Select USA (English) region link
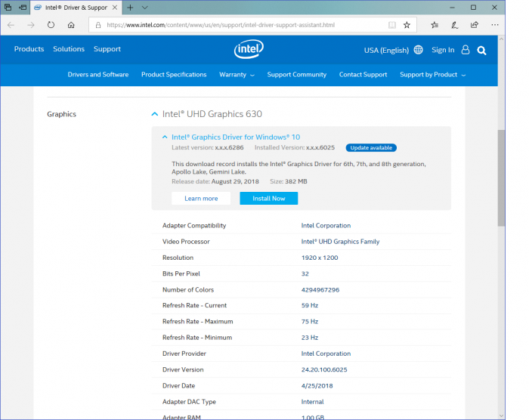529x420 pixels. click(386, 51)
